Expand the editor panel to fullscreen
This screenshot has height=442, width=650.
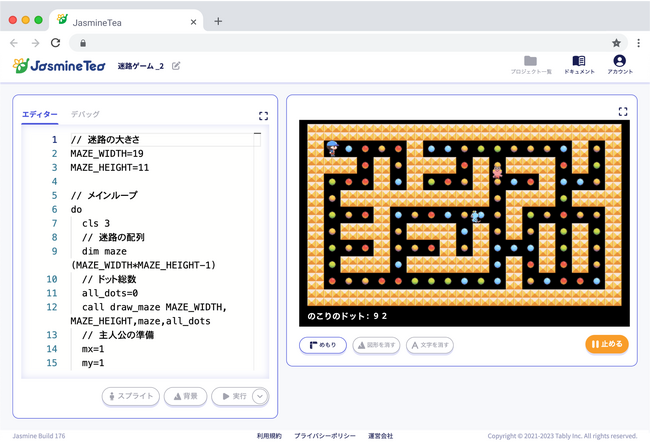coord(263,116)
